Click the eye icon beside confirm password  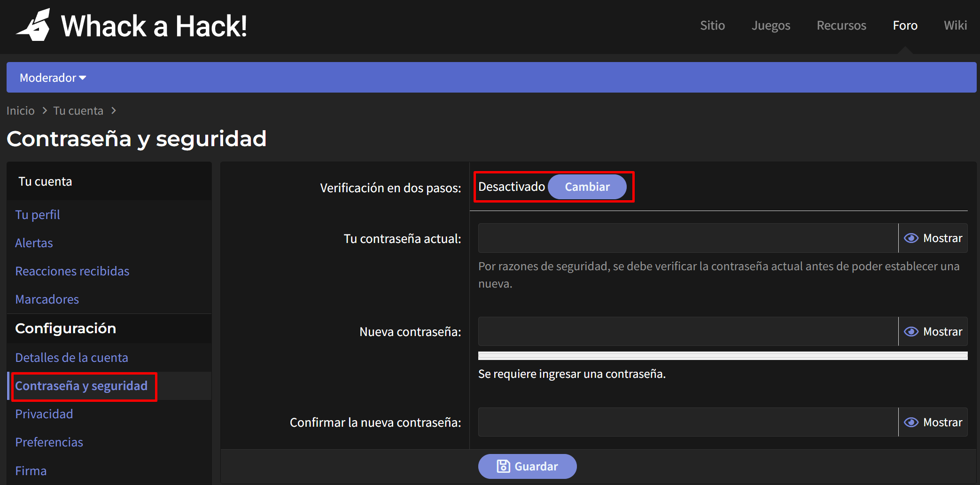coord(911,422)
